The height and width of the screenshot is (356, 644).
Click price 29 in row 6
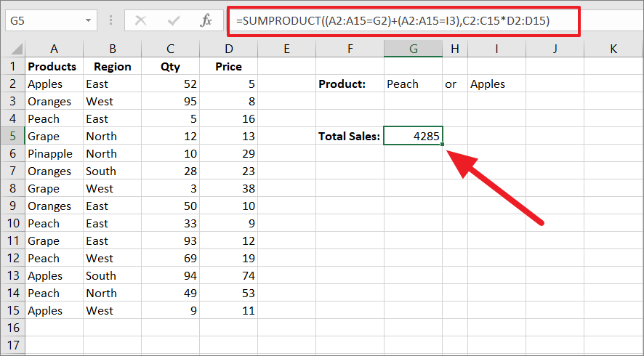click(229, 153)
